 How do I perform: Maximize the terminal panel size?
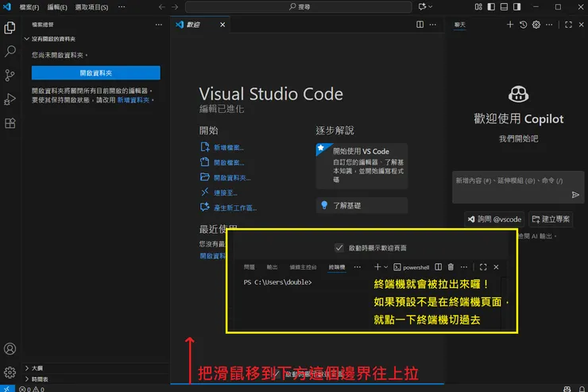[x=483, y=267]
